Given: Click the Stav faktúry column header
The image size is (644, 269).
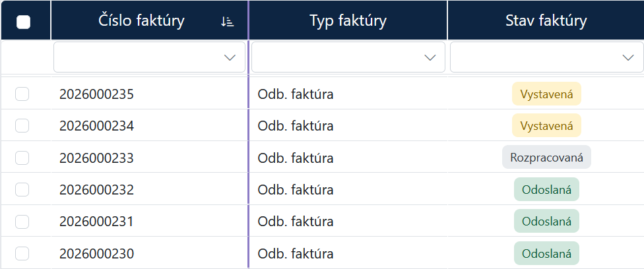Looking at the screenshot, I should pyautogui.click(x=546, y=20).
